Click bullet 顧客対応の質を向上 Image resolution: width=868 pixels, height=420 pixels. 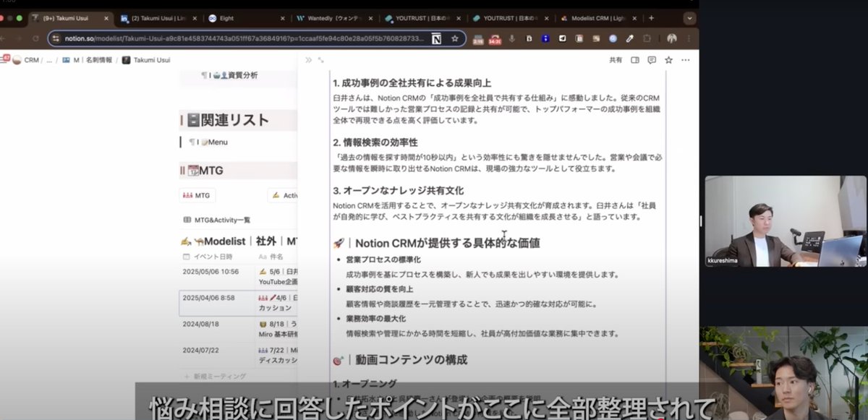[379, 289]
